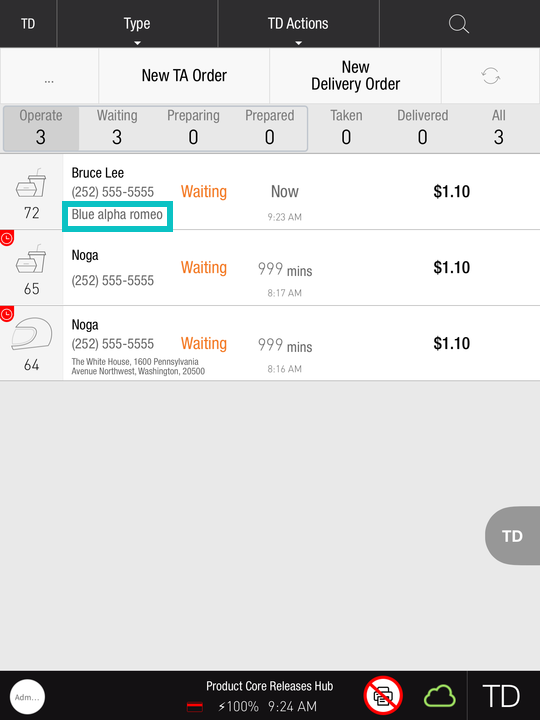Image resolution: width=540 pixels, height=720 pixels.
Task: Open the search magnifier icon
Action: (459, 23)
